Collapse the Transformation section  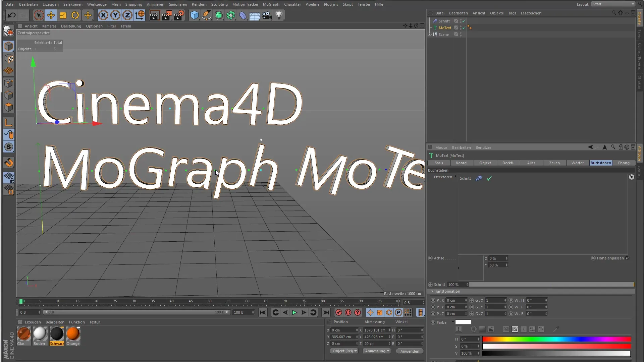pos(432,291)
